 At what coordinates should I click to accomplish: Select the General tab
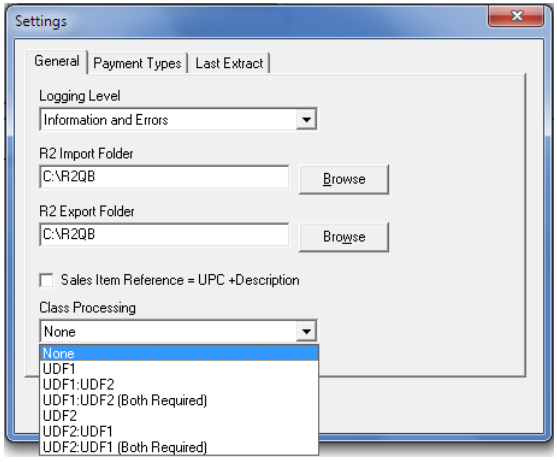[57, 61]
